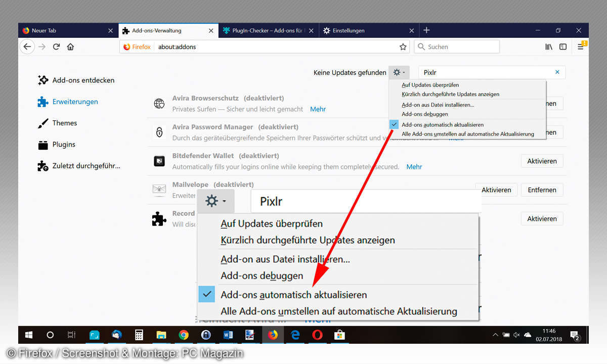The height and width of the screenshot is (364, 607).
Task: Open 'Mehr' link for Avira Browserschutz
Action: 318,109
